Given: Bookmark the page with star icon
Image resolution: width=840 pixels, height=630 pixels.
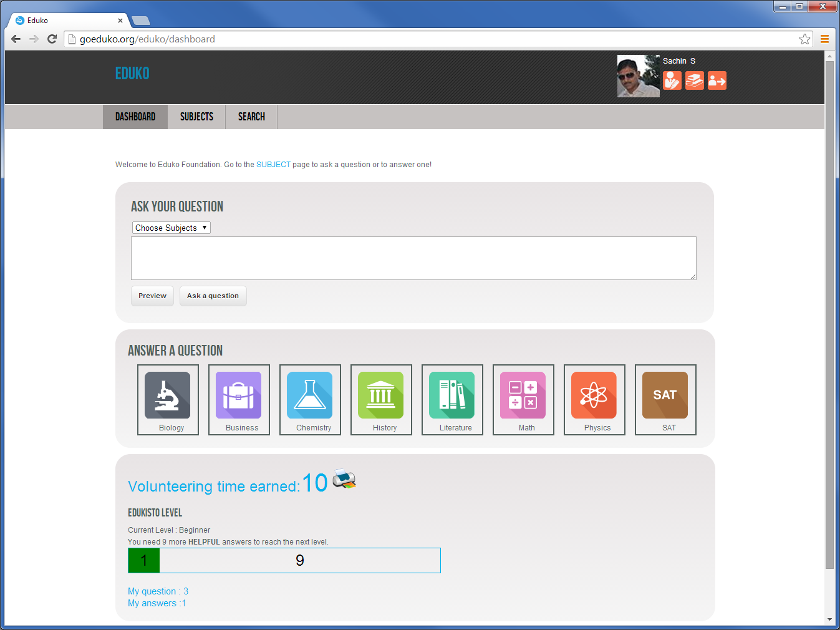Looking at the screenshot, I should [x=804, y=39].
